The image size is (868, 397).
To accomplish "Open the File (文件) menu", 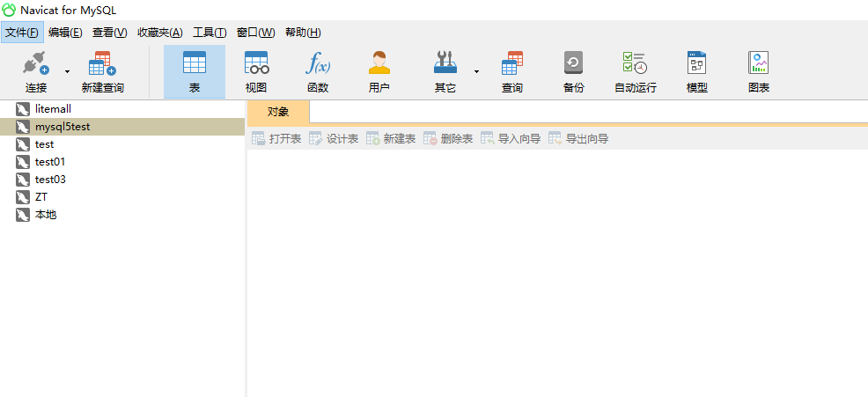I will [x=22, y=33].
